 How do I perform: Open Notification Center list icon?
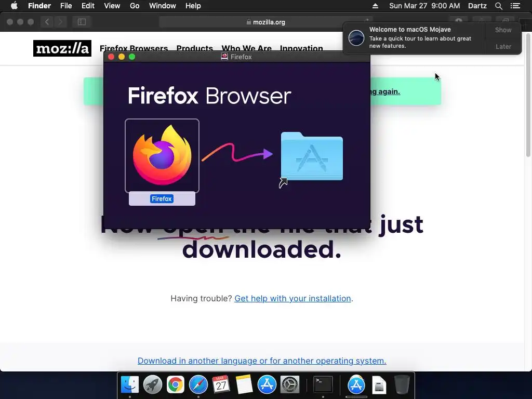[x=515, y=6]
